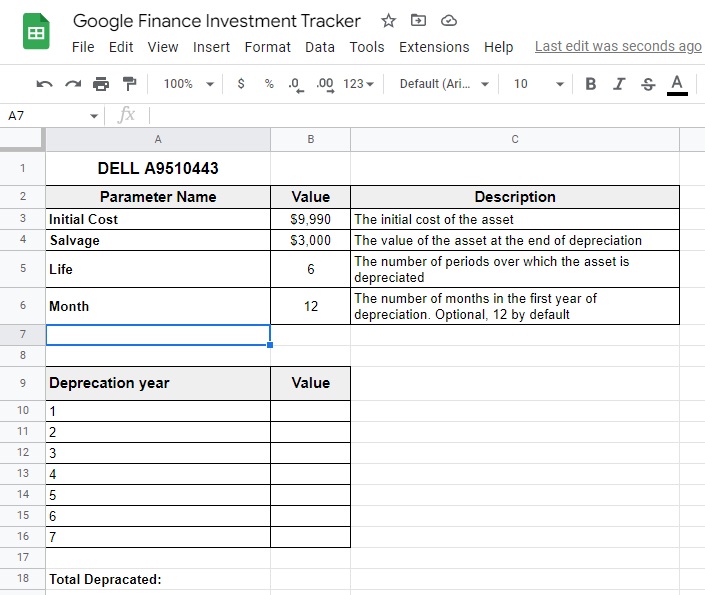Format cell as percent
Screen dimensions: 705x595
coord(269,84)
